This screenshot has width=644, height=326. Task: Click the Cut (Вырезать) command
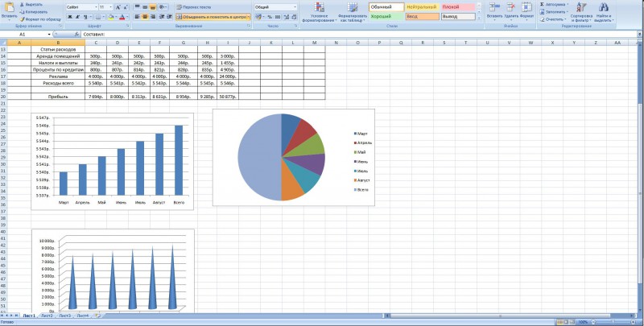coord(31,4)
